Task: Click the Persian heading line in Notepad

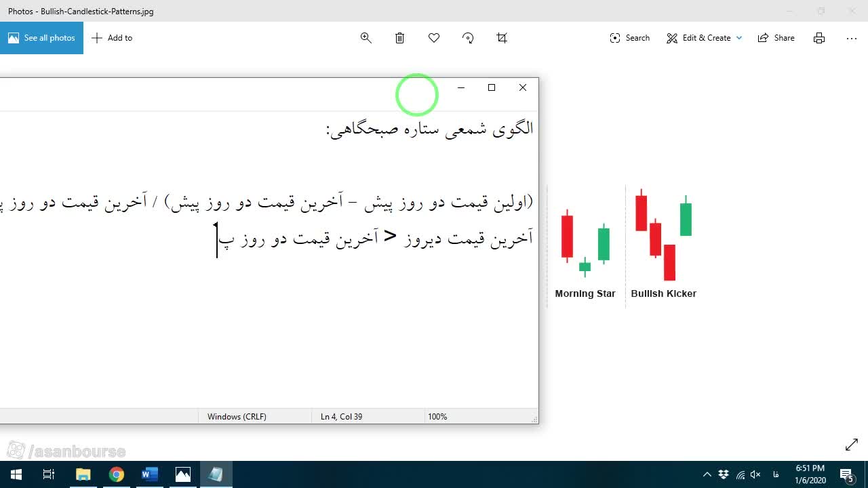Action: pyautogui.click(x=429, y=129)
